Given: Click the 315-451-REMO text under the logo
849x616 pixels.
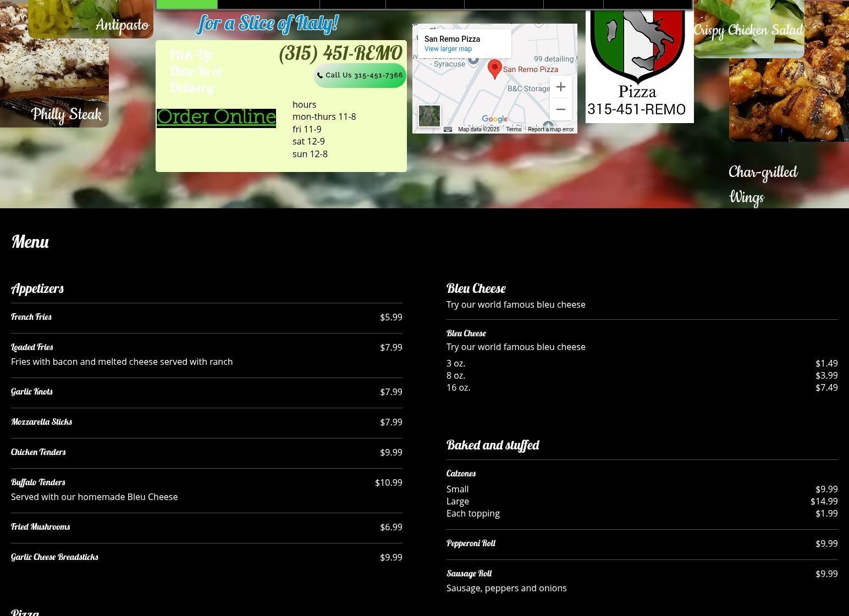Looking at the screenshot, I should point(637,109).
